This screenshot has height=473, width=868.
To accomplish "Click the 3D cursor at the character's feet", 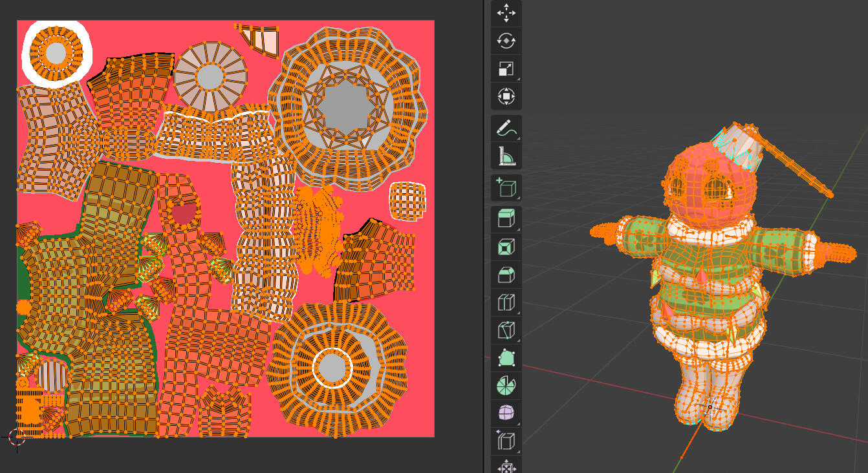I will pyautogui.click(x=710, y=407).
